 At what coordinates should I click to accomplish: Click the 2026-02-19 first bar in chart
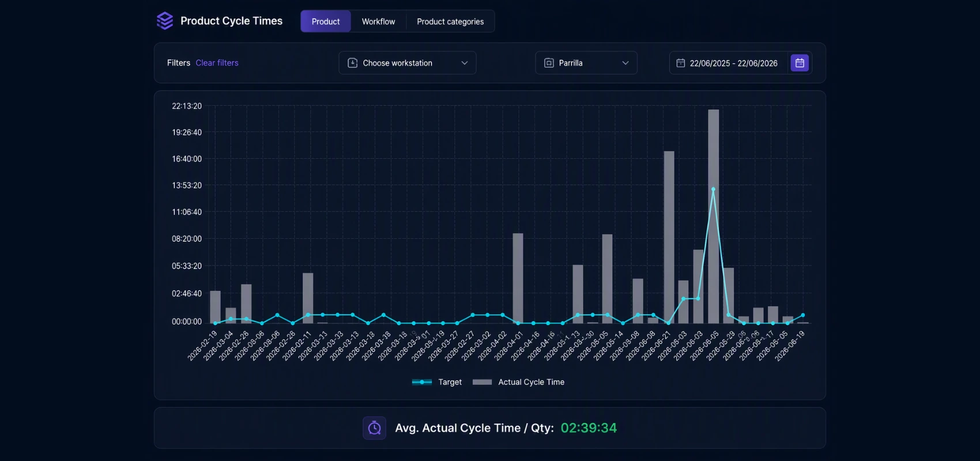tap(215, 307)
